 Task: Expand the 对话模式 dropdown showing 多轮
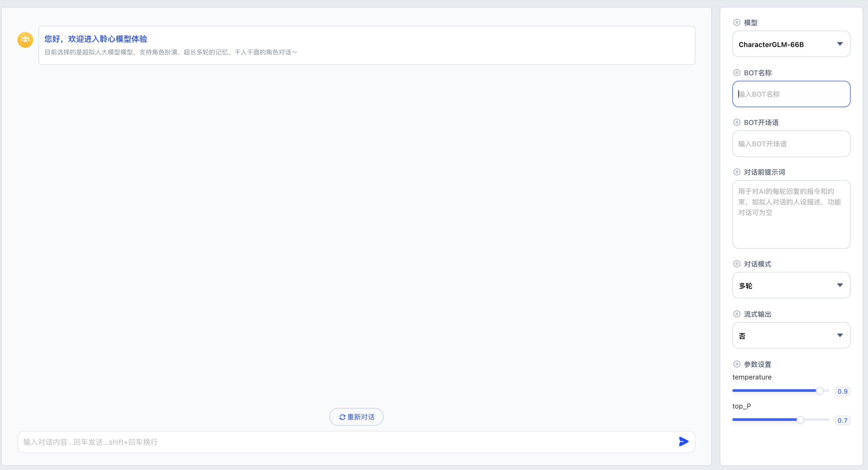click(791, 285)
